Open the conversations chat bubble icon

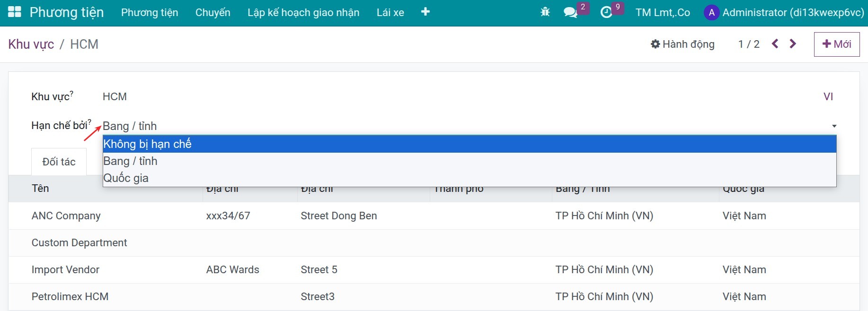571,12
